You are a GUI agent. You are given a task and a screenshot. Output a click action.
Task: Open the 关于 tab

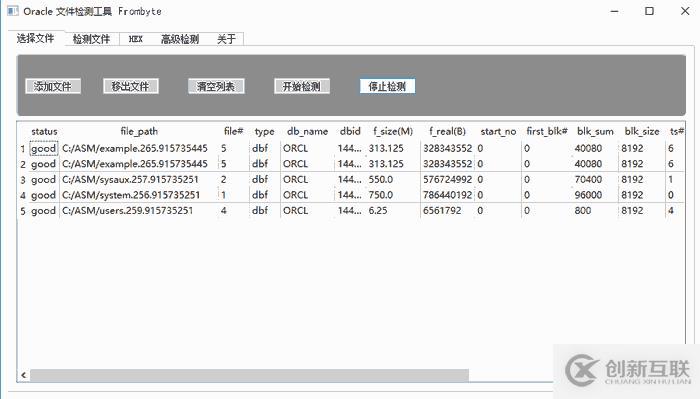click(226, 39)
